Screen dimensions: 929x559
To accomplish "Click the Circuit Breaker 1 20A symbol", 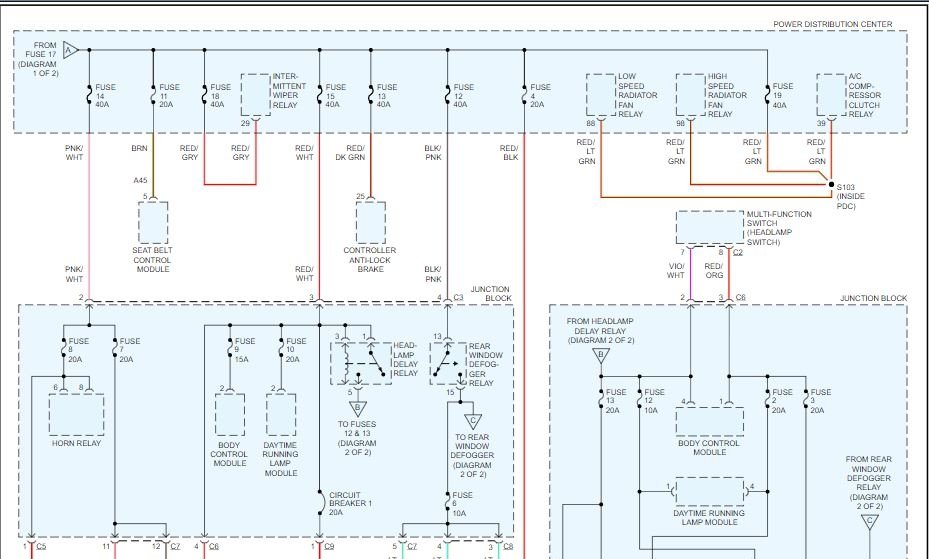I will (x=321, y=503).
